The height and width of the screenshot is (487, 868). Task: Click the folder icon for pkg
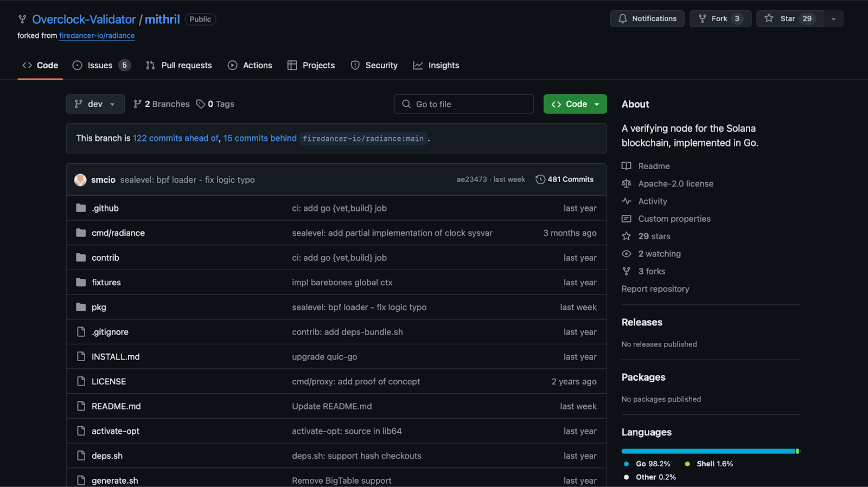[81, 307]
